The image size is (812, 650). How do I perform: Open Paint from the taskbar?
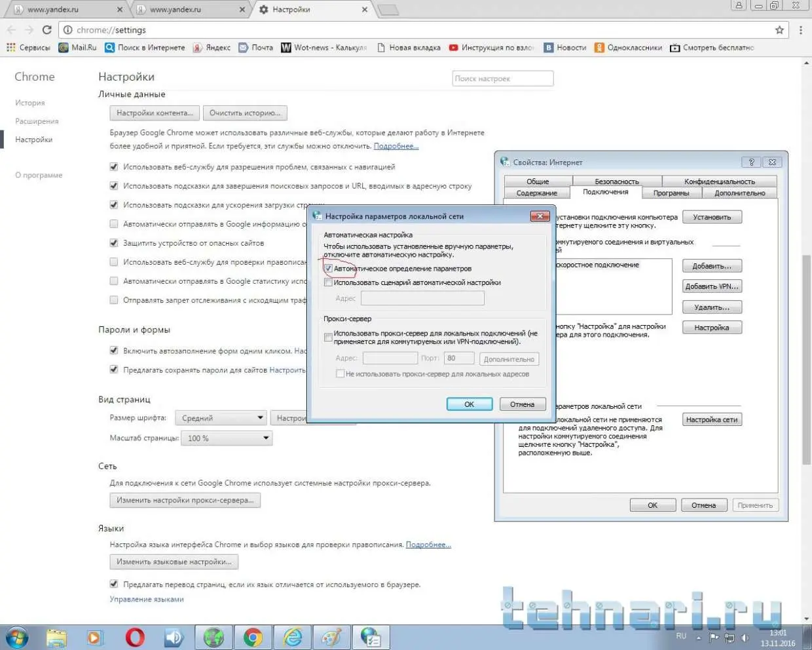tap(331, 637)
